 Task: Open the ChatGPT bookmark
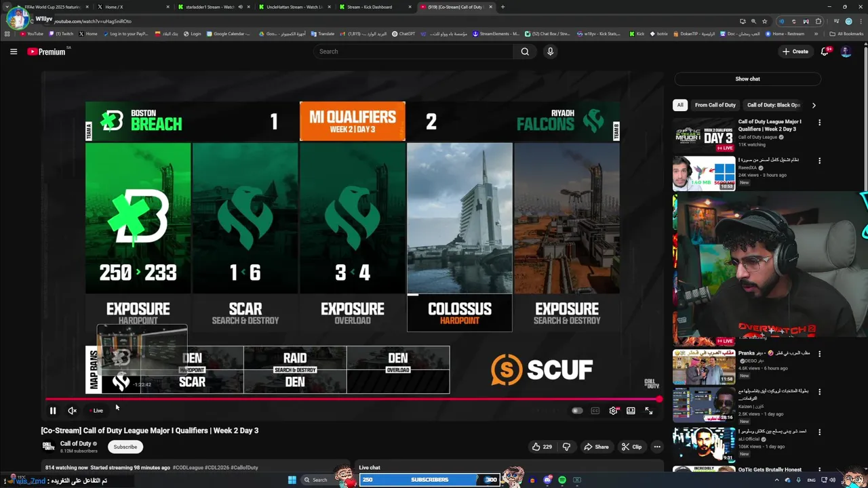[x=403, y=34]
